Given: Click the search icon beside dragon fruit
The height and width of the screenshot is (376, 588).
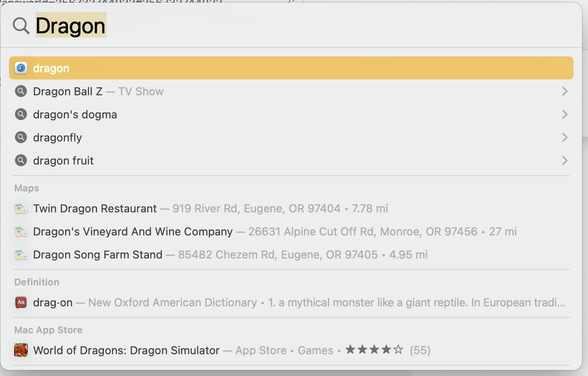Looking at the screenshot, I should [x=21, y=160].
